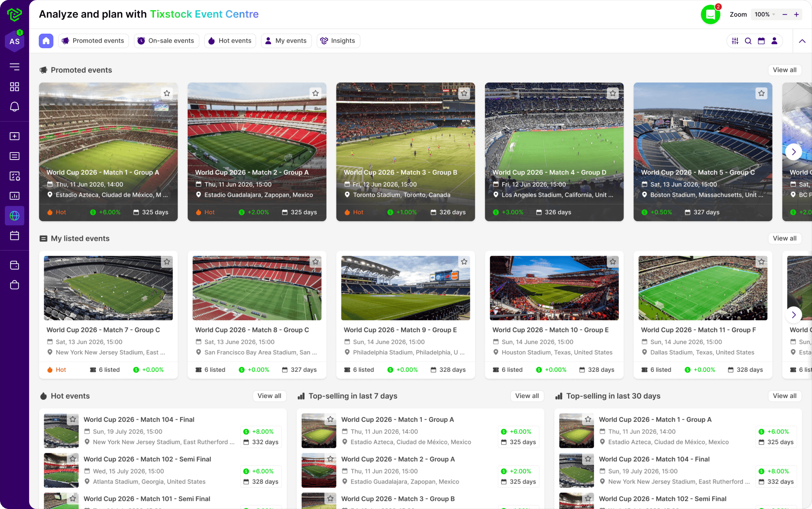Favorite the Match 8 - Group C listing
This screenshot has width=812, height=509.
316,262
